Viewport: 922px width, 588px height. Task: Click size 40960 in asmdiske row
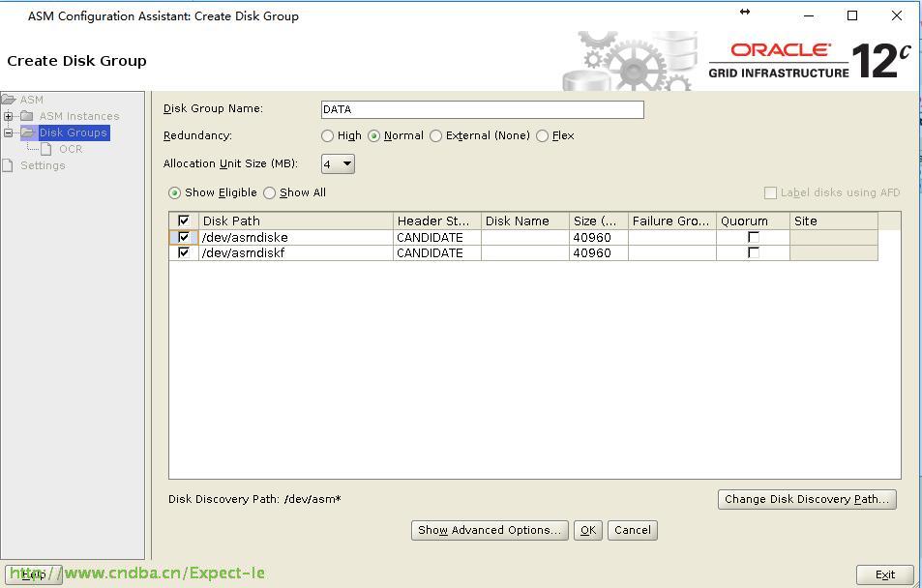[x=599, y=237]
